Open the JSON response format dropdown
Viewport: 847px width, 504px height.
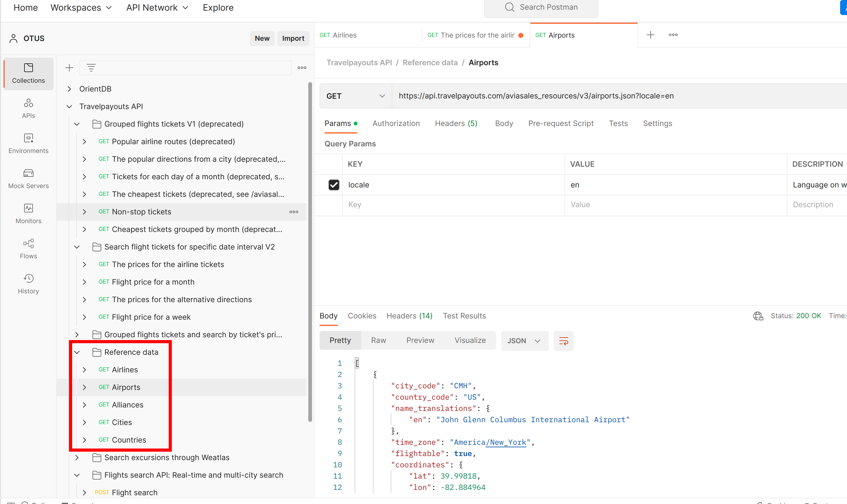point(524,341)
